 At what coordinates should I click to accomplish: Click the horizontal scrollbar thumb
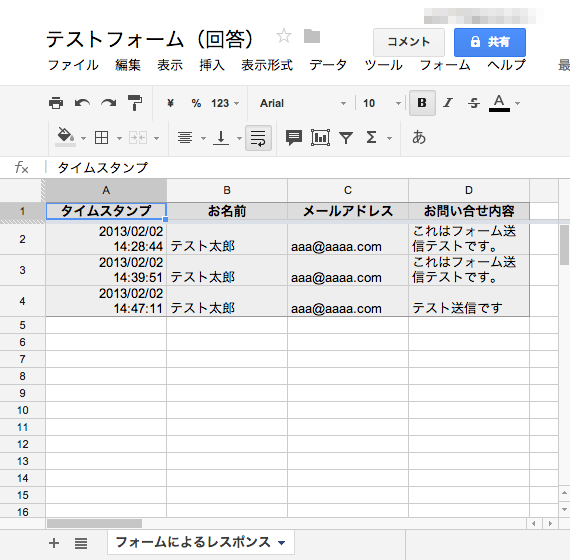(x=95, y=523)
